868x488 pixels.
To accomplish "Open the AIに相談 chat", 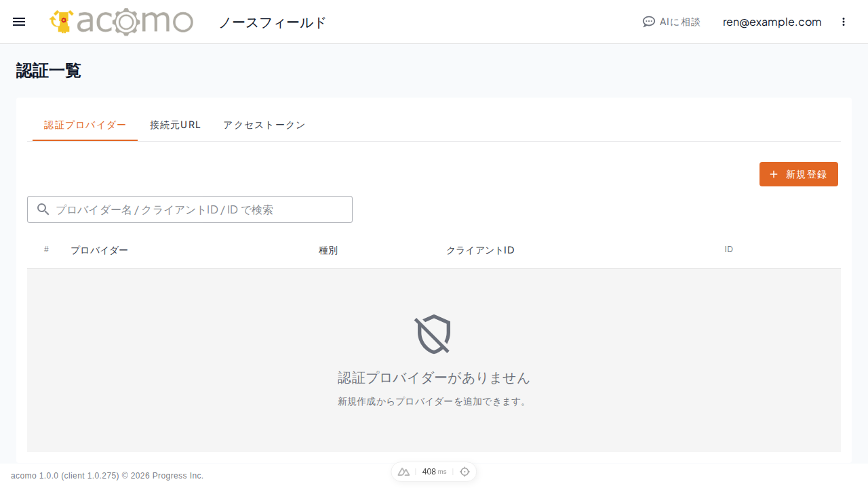I will [x=671, y=22].
